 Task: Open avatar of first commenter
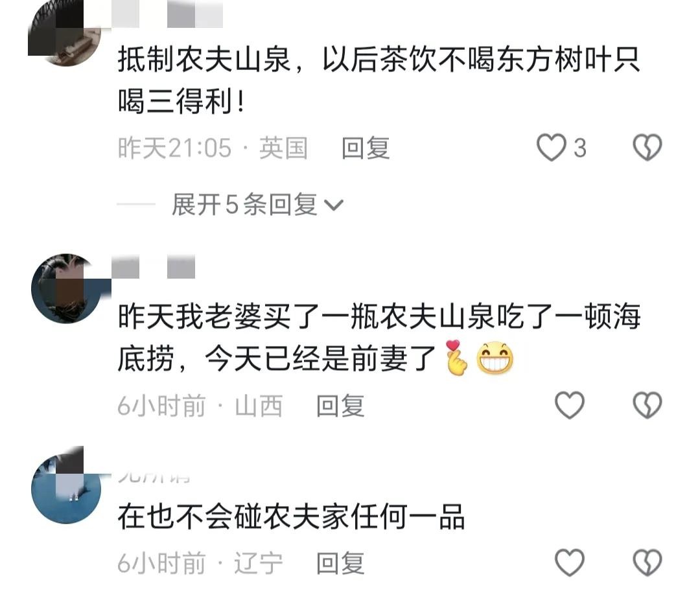pyautogui.click(x=65, y=32)
